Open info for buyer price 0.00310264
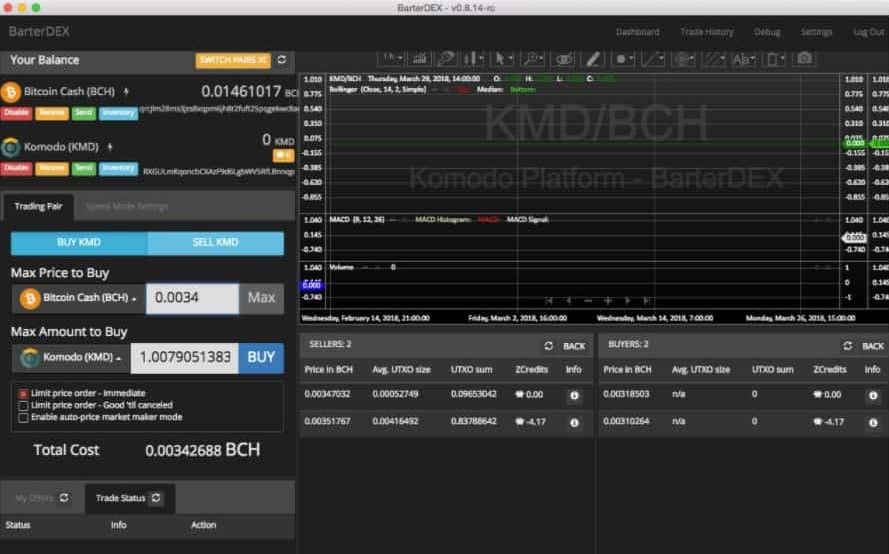The width and height of the screenshot is (889, 554). tap(873, 422)
